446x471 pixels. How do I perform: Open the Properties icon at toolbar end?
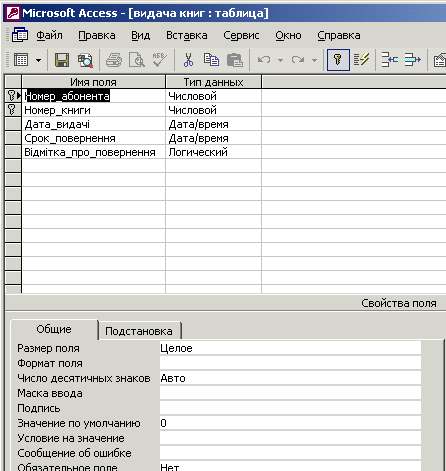[439, 60]
